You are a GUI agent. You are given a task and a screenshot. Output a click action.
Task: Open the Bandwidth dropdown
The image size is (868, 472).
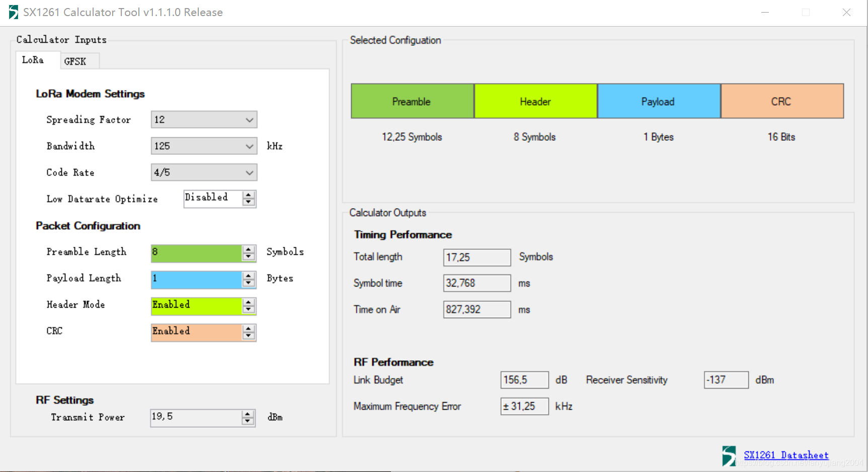point(204,146)
